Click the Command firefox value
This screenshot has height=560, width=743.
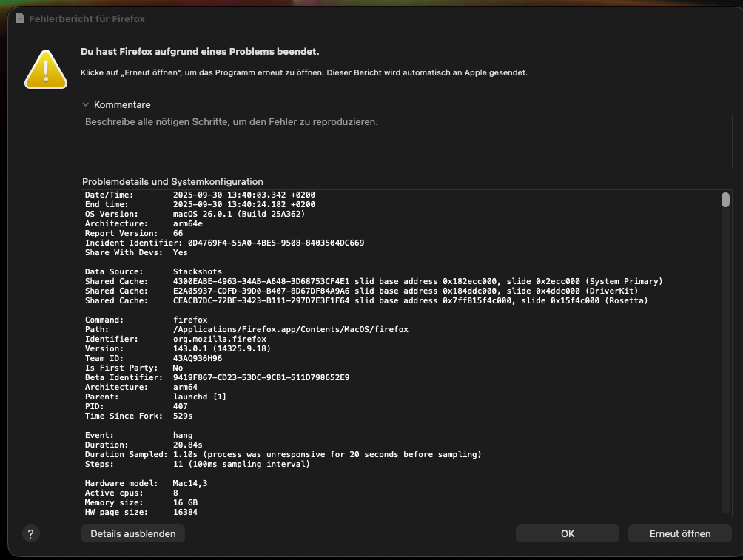[190, 320]
